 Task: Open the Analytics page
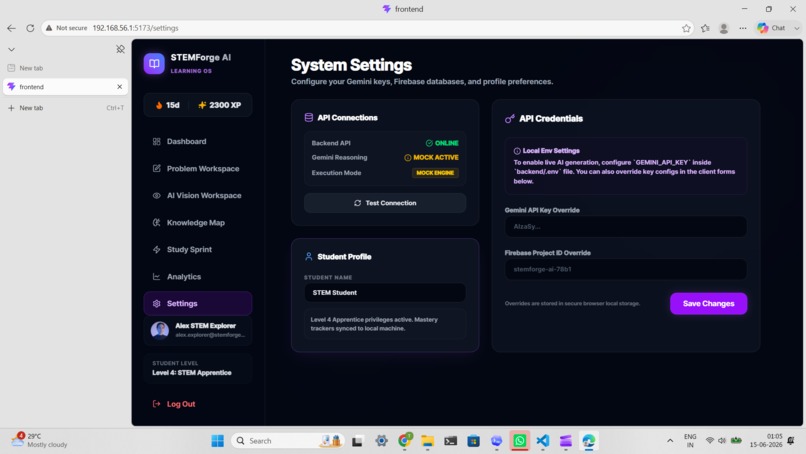click(x=198, y=277)
